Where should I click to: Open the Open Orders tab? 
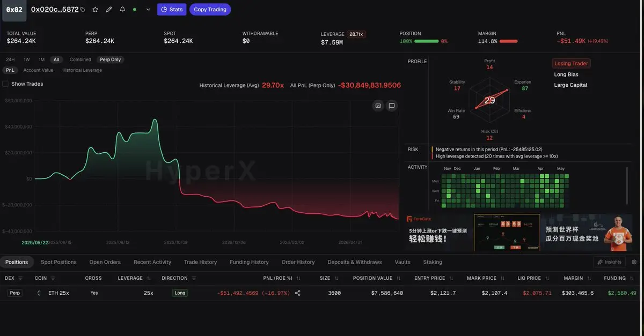(x=105, y=262)
